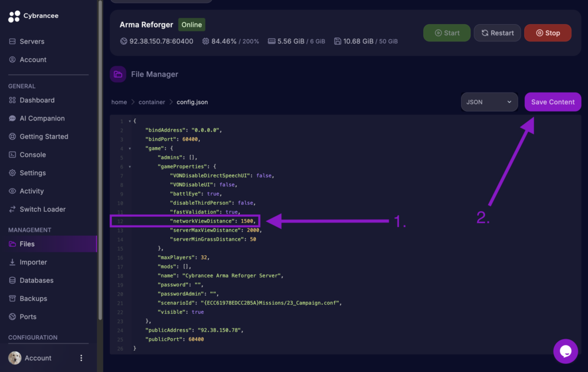Image resolution: width=588 pixels, height=372 pixels.
Task: Click the Console terminal icon
Action: (x=13, y=155)
